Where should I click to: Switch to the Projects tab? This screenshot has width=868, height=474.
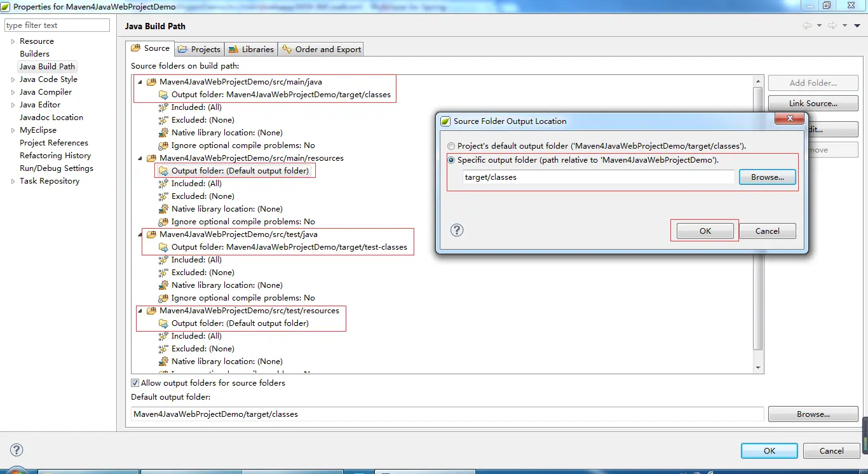point(200,49)
